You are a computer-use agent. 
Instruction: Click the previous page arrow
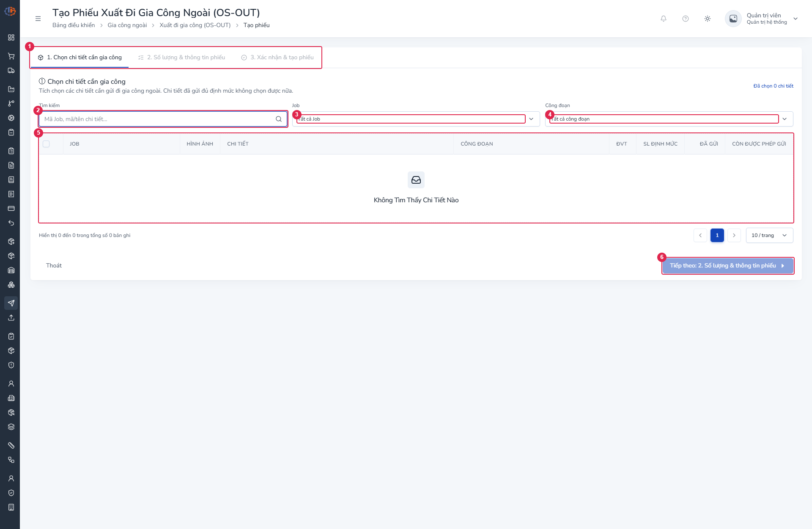700,235
